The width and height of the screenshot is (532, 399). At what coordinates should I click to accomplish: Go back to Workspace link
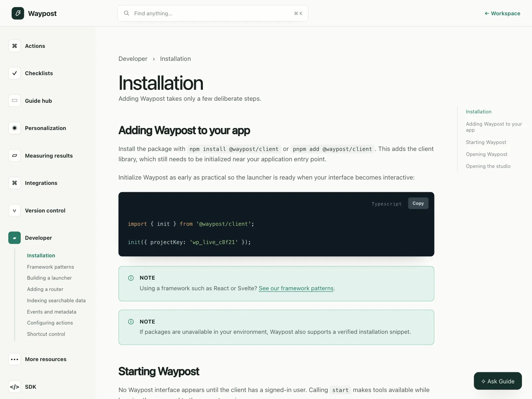coord(502,13)
